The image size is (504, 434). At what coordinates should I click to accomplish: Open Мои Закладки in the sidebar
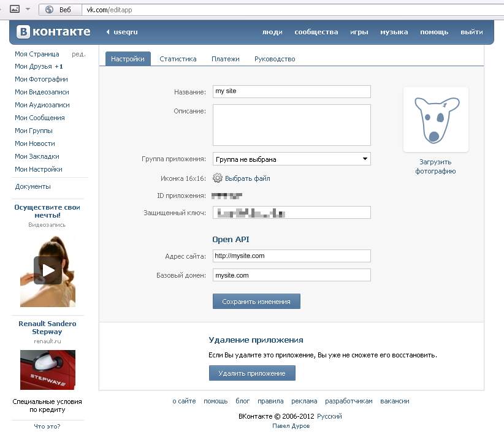click(37, 156)
